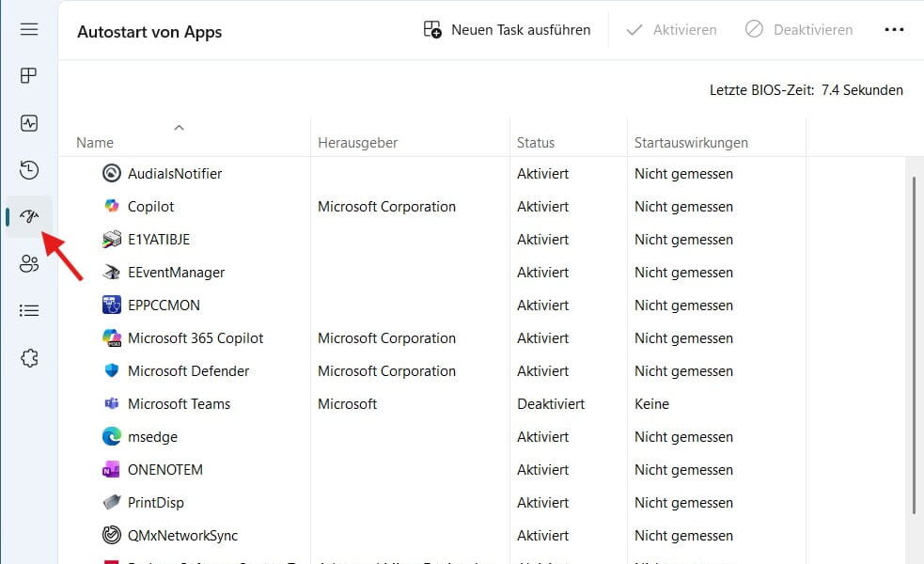This screenshot has width=924, height=564.
Task: Open the hamburger navigation menu
Action: click(29, 29)
